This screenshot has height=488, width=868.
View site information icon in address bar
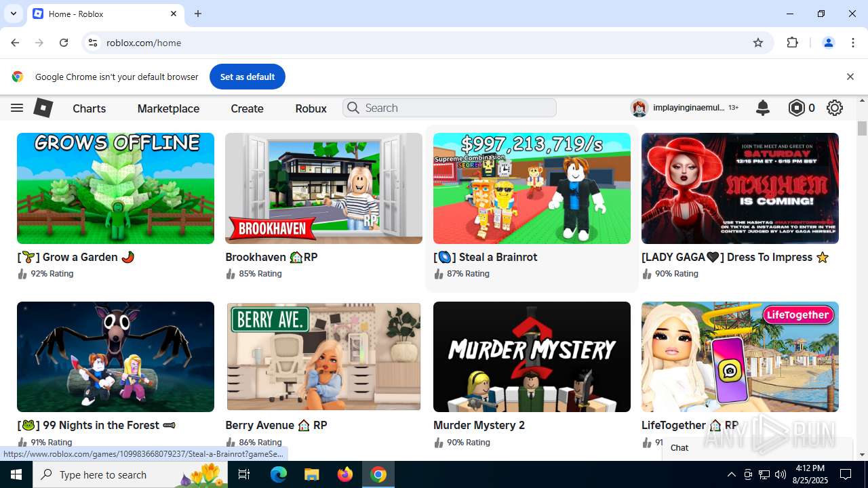(x=93, y=43)
